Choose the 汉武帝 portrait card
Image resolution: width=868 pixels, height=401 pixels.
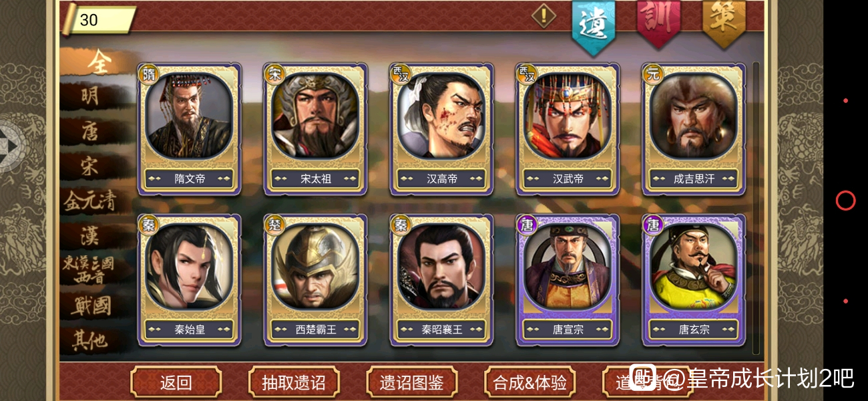pyautogui.click(x=568, y=129)
